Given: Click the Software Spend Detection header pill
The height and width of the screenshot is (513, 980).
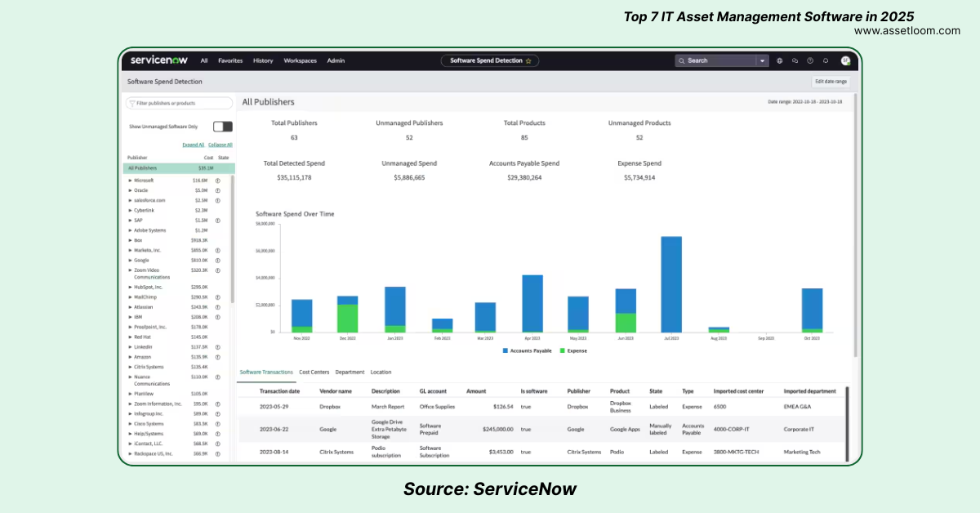Looking at the screenshot, I should tap(490, 60).
